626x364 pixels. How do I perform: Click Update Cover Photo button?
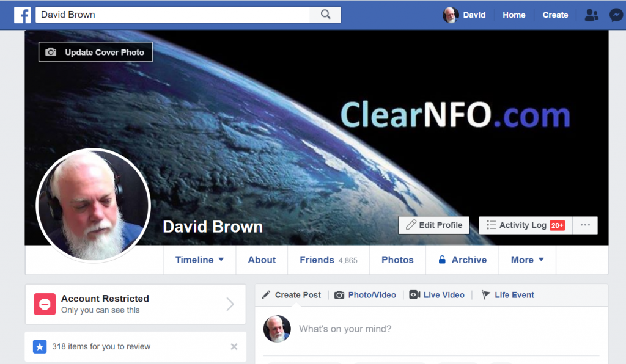point(95,53)
